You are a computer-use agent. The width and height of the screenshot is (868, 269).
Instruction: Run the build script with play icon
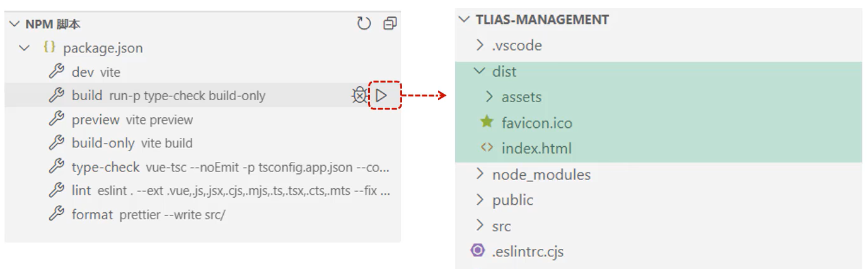click(x=381, y=96)
